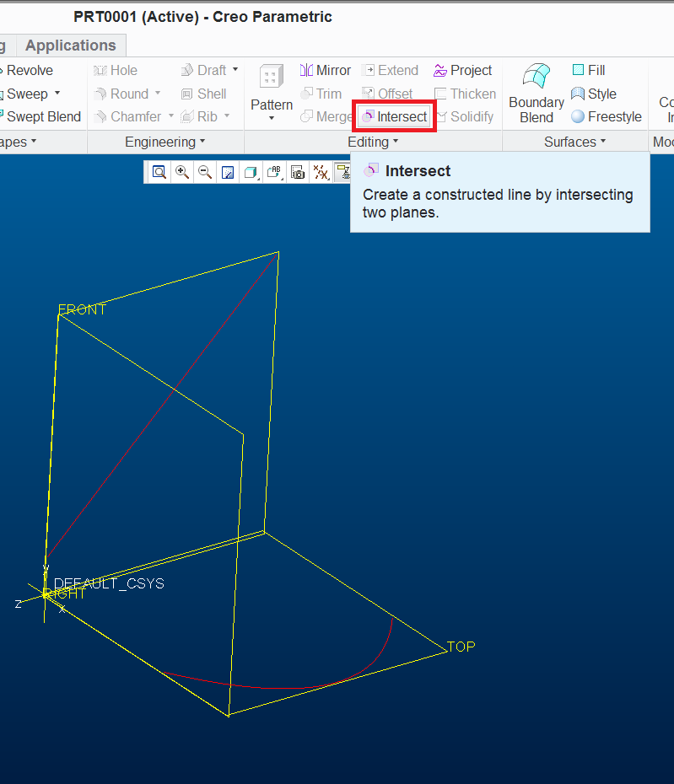This screenshot has height=784, width=674.
Task: Click the Revolve command
Action: (26, 71)
